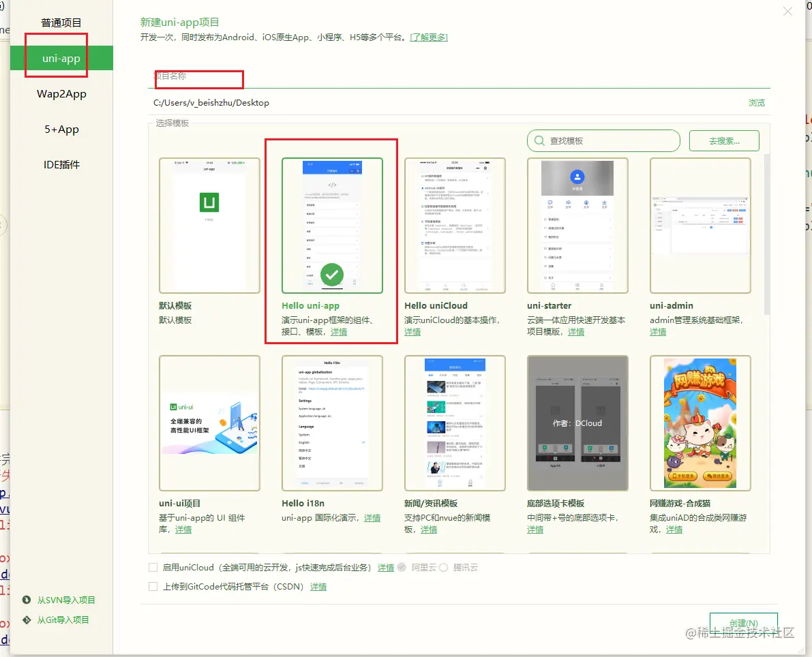Screen dimensions: 812x657
Task: Open 详情 link under 底部选项卡模板
Action: pos(535,530)
